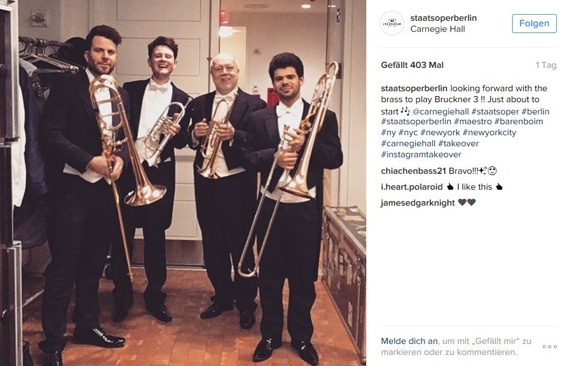This screenshot has height=366, width=588.
Task: Click the Melde dich an login link
Action: 409,342
